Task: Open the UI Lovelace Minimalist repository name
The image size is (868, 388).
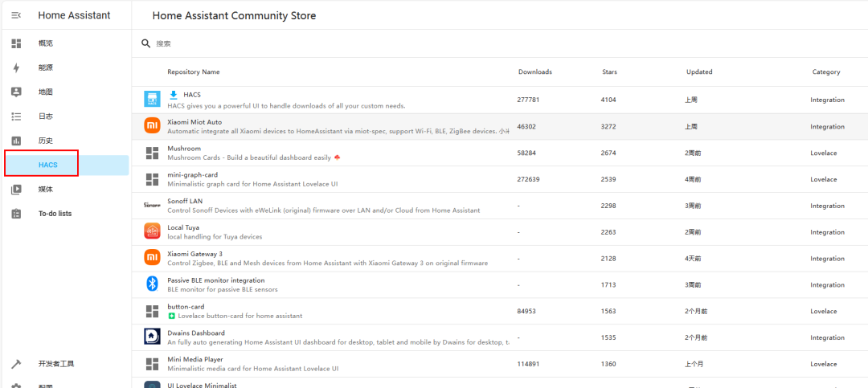Action: click(202, 385)
